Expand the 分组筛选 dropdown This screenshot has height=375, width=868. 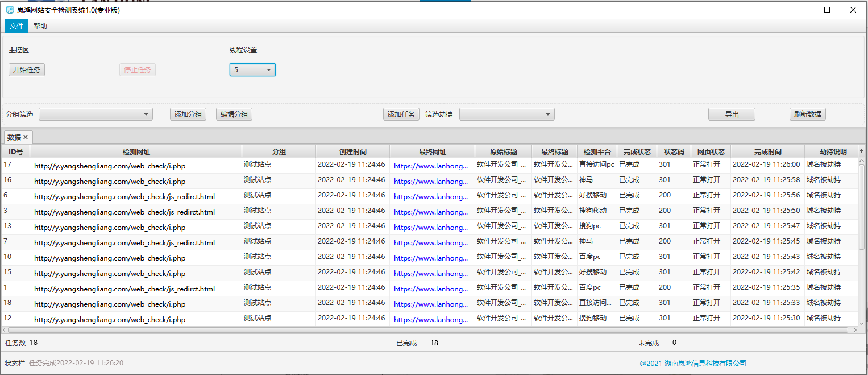click(95, 114)
